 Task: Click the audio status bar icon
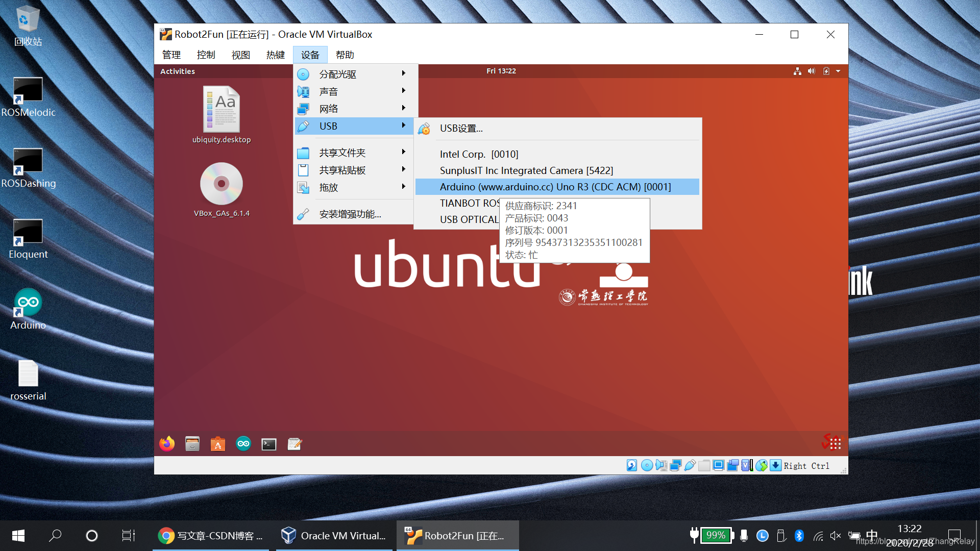click(x=661, y=465)
